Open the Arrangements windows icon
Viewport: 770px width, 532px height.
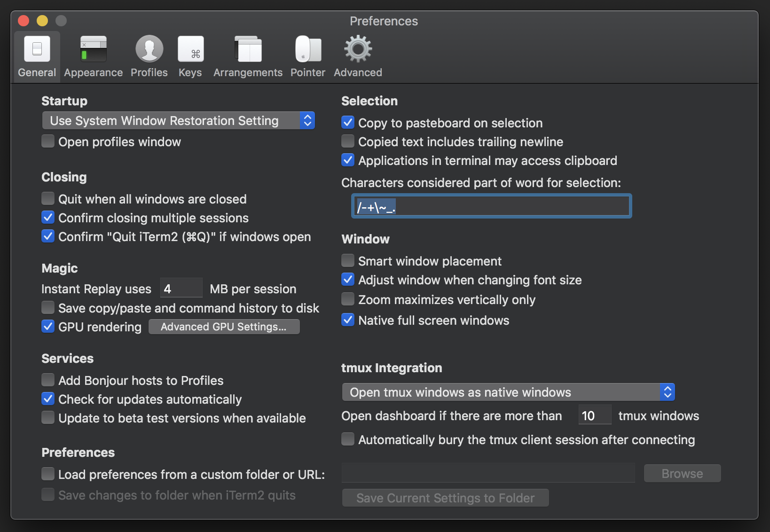pos(248,49)
